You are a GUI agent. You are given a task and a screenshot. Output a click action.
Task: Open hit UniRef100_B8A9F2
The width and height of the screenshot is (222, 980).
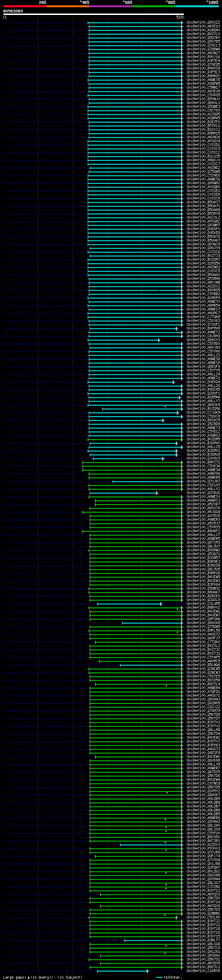click(203, 531)
